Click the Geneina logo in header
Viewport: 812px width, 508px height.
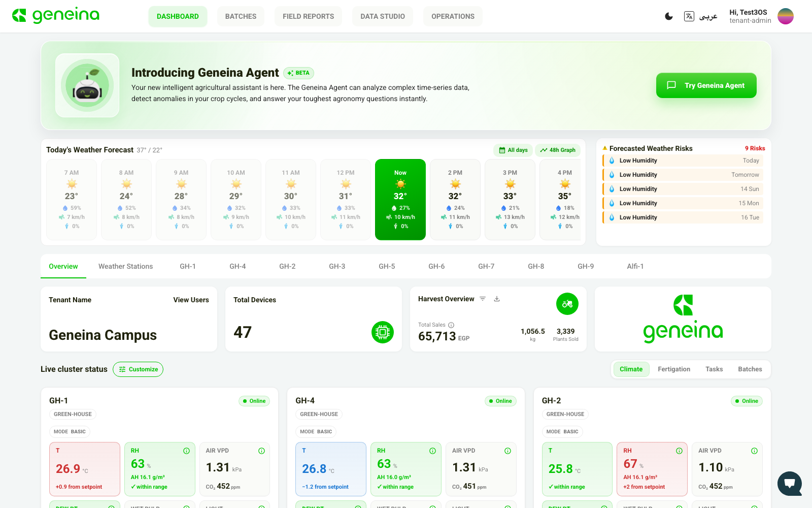point(56,15)
